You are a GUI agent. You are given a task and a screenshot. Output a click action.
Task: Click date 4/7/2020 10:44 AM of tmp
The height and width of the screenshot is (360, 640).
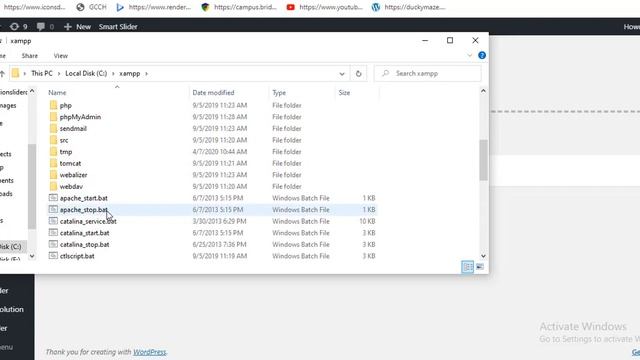click(220, 151)
